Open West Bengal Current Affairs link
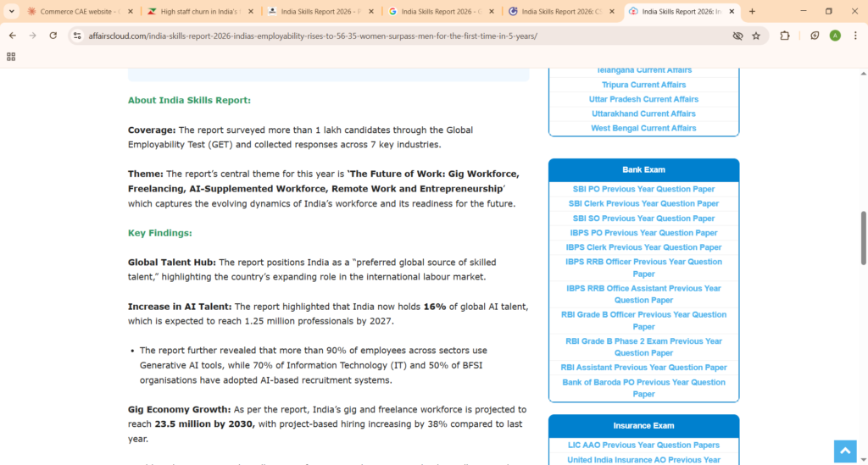 [643, 128]
